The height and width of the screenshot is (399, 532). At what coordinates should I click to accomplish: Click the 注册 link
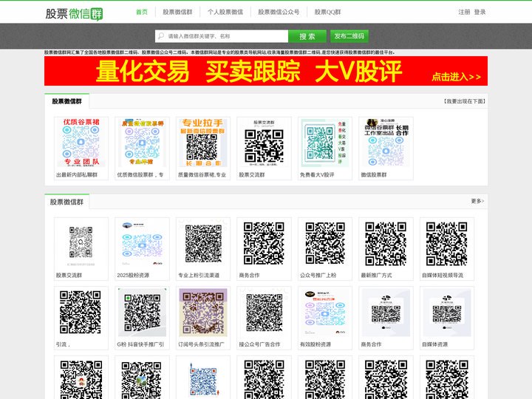click(x=464, y=12)
